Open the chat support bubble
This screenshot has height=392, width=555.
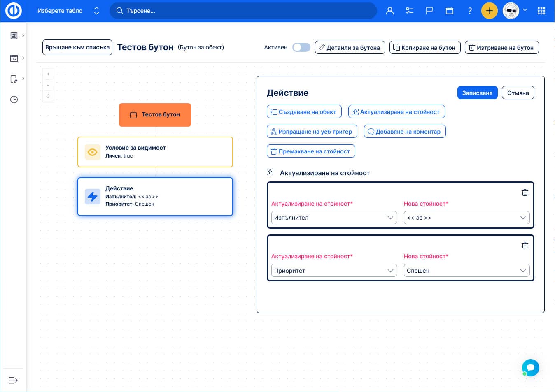(531, 367)
